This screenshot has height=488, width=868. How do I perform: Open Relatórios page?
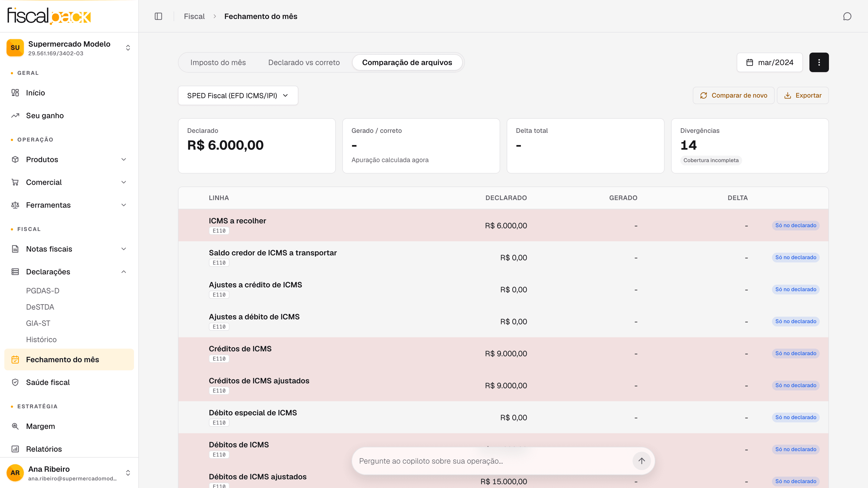[69, 449]
